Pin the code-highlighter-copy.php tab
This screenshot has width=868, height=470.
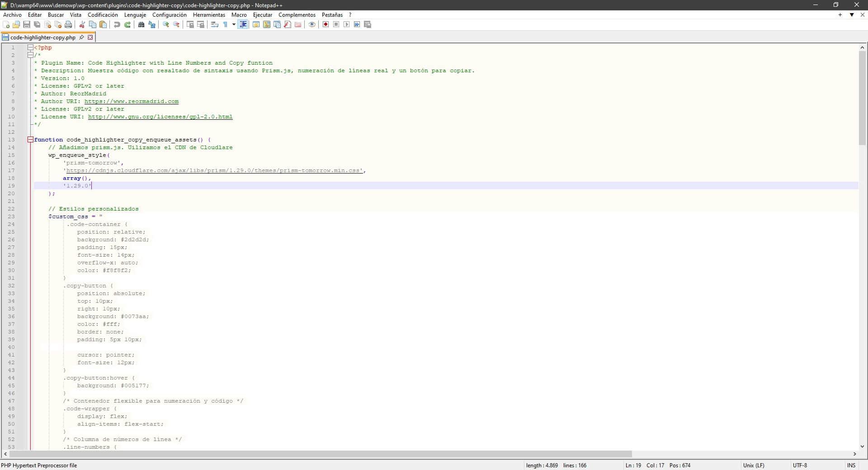point(81,38)
